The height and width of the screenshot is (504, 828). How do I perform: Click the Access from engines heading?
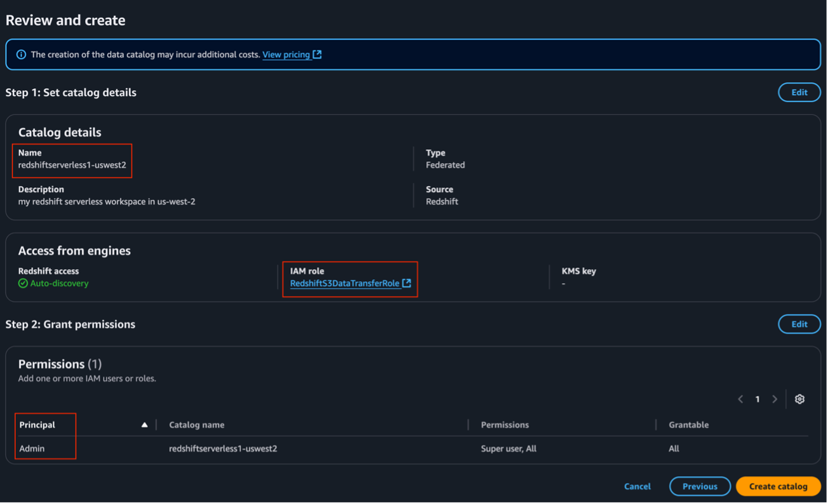(x=74, y=251)
